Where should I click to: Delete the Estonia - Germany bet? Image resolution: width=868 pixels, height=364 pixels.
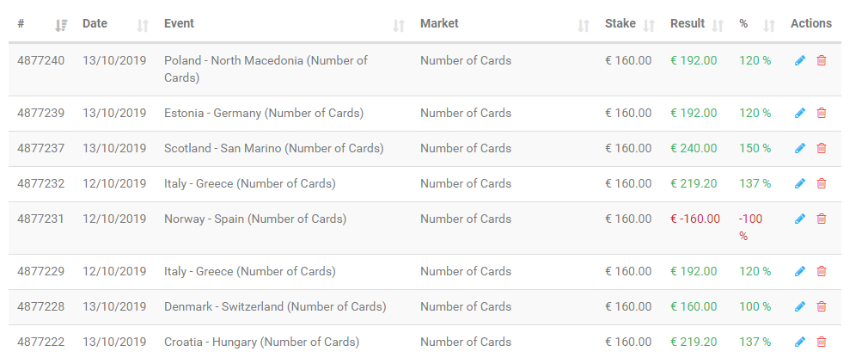point(822,114)
